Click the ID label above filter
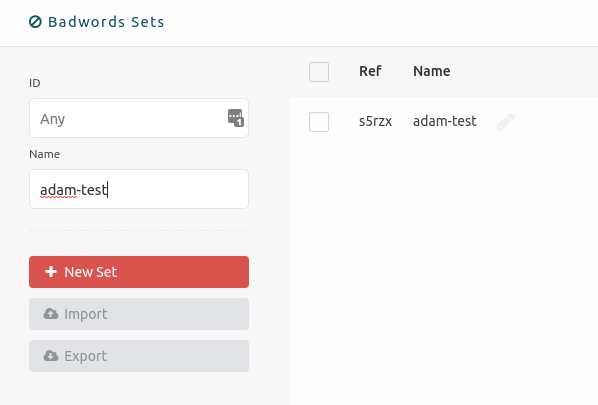Screen dimensions: 598x405 click(35, 83)
